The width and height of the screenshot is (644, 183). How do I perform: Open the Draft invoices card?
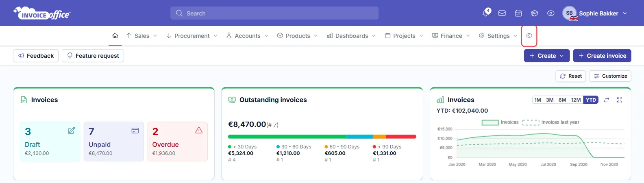coord(50,142)
